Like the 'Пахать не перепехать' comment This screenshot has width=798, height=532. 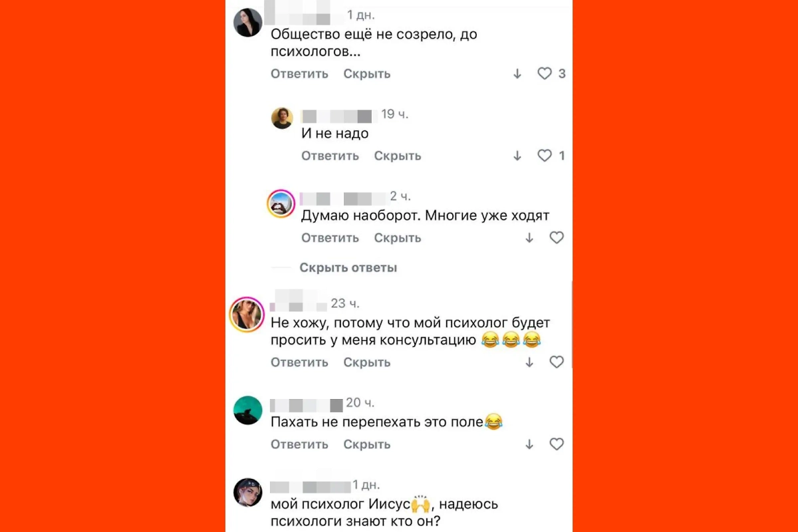point(557,444)
